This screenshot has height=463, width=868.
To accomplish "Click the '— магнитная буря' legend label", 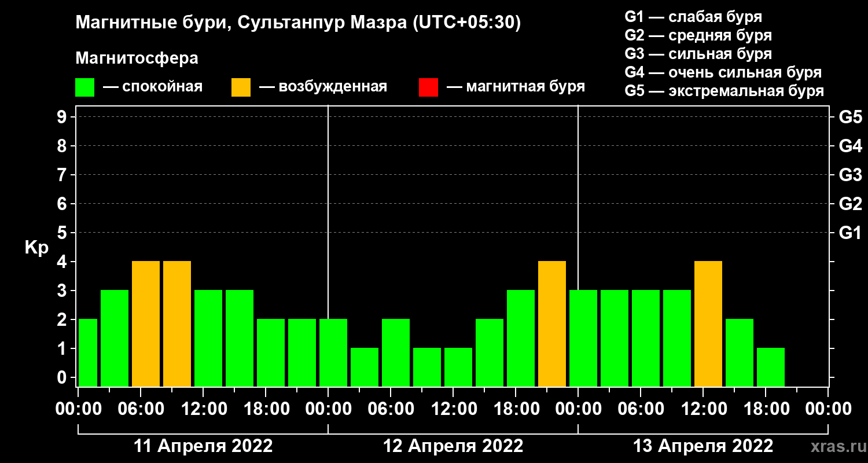I will (x=516, y=87).
